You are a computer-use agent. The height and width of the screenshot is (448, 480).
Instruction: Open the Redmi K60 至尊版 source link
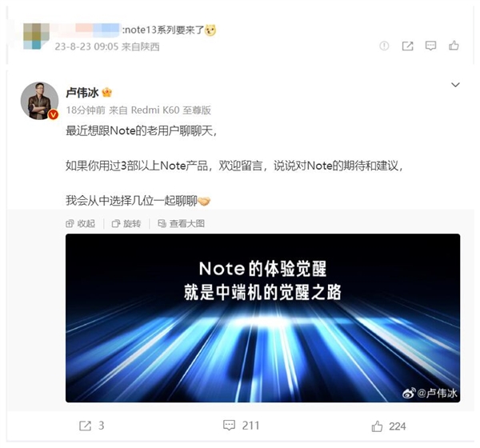pos(171,110)
